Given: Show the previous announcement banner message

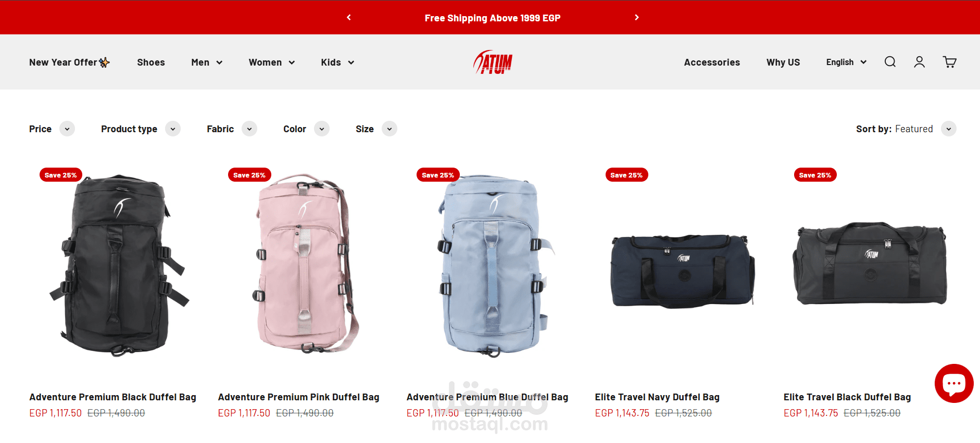Looking at the screenshot, I should pyautogui.click(x=349, y=17).
